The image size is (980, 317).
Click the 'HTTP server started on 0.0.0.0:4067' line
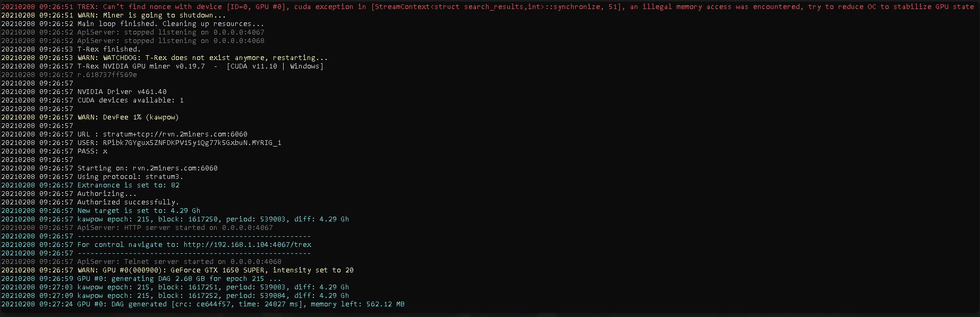(x=137, y=228)
